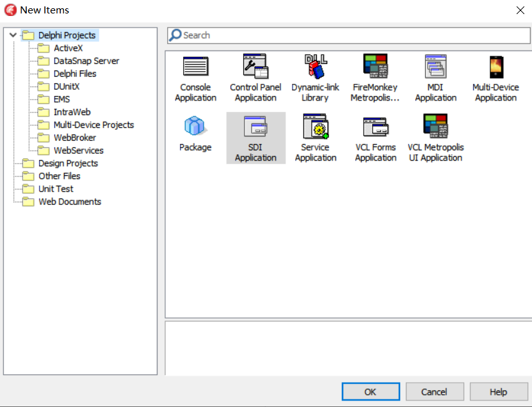Image resolution: width=532 pixels, height=407 pixels.
Task: Select the Design Projects folder
Action: coord(60,163)
